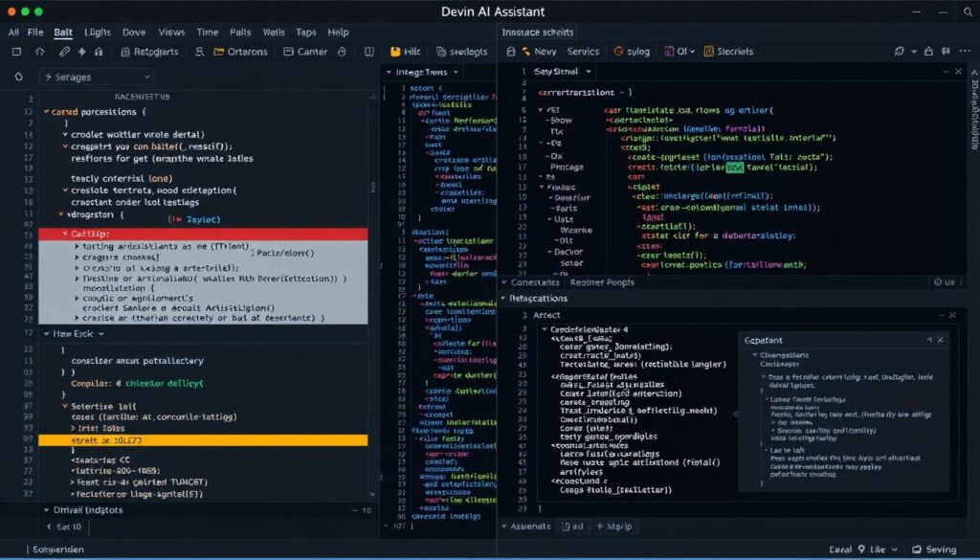Click the paperclip icon in left toolbar

pyautogui.click(x=64, y=52)
